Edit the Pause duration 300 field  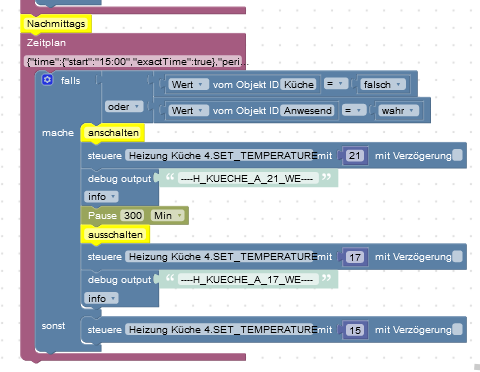(133, 215)
